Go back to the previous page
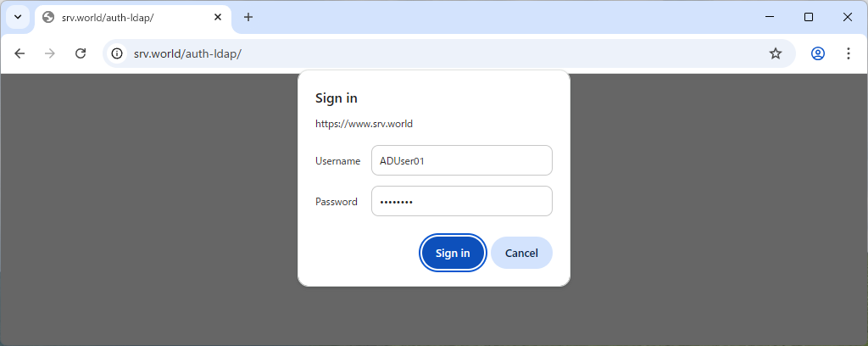 tap(19, 53)
